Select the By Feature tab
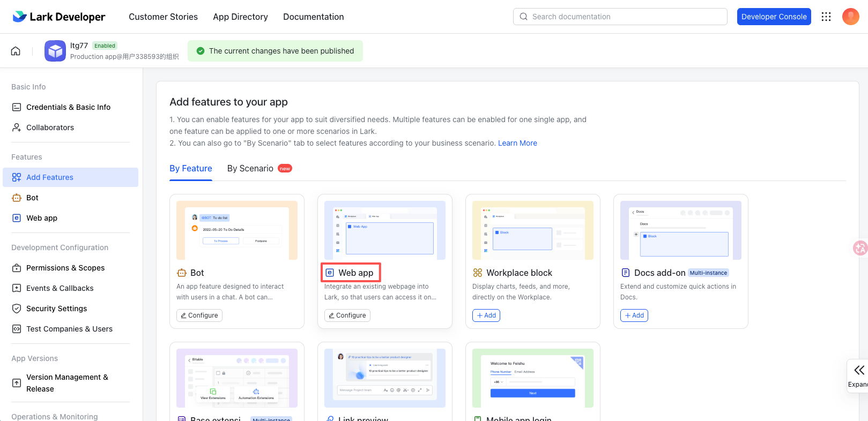This screenshot has width=868, height=421. click(x=191, y=168)
